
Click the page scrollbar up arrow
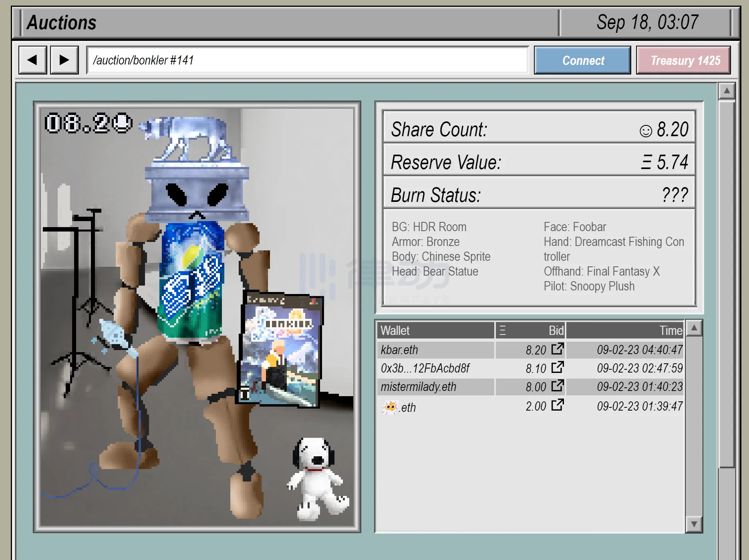click(727, 91)
